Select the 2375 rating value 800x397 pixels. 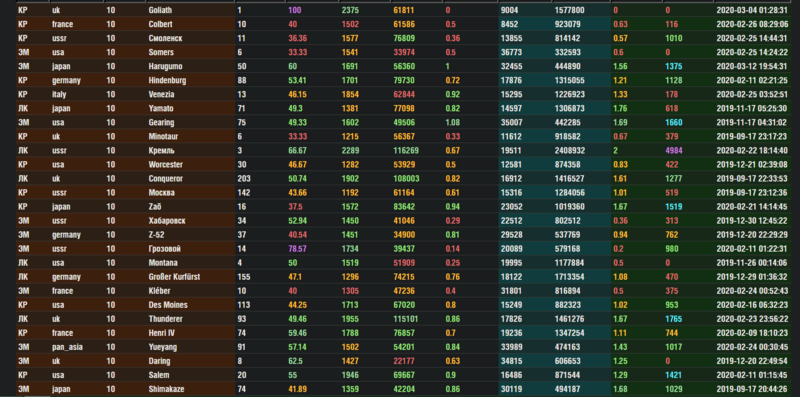(350, 10)
